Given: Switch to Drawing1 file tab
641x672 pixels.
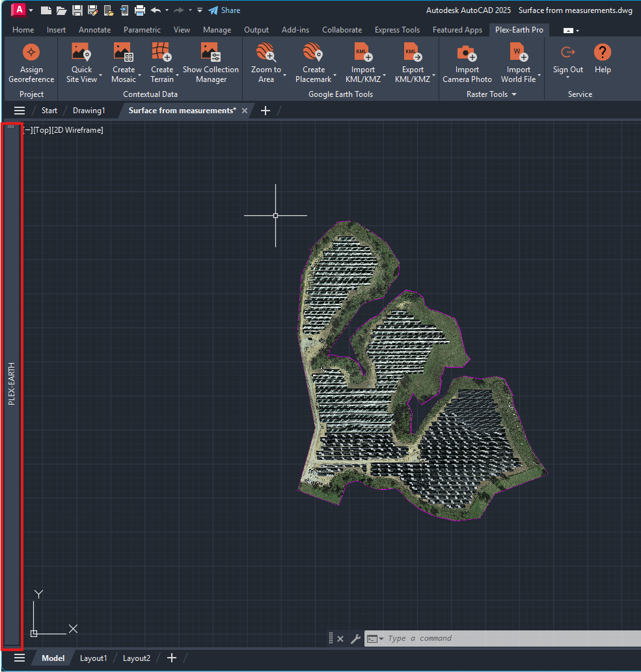Looking at the screenshot, I should 89,111.
